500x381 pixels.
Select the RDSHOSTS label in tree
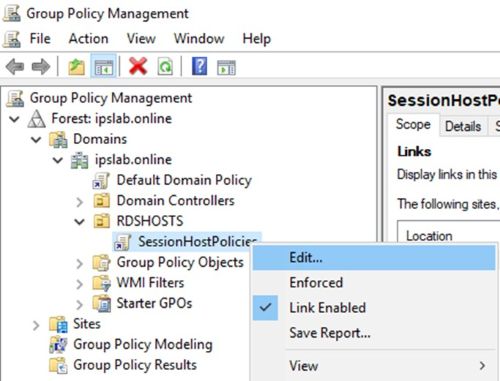pos(150,221)
